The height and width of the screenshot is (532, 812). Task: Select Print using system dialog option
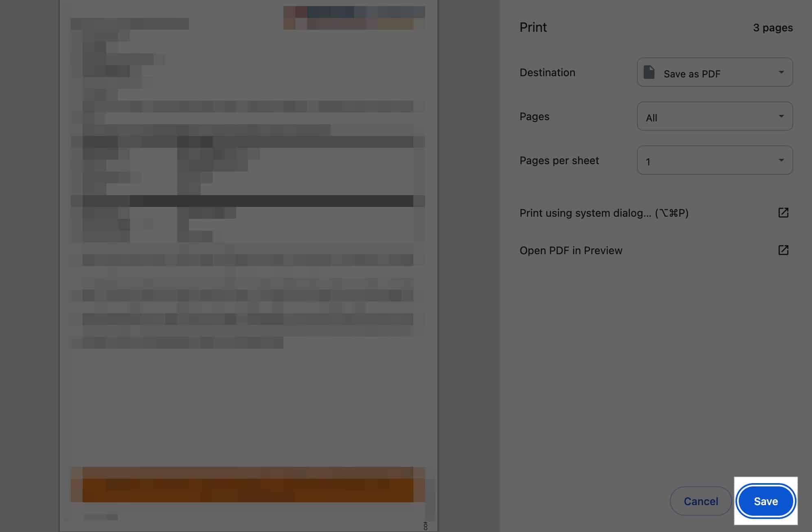pyautogui.click(x=603, y=213)
